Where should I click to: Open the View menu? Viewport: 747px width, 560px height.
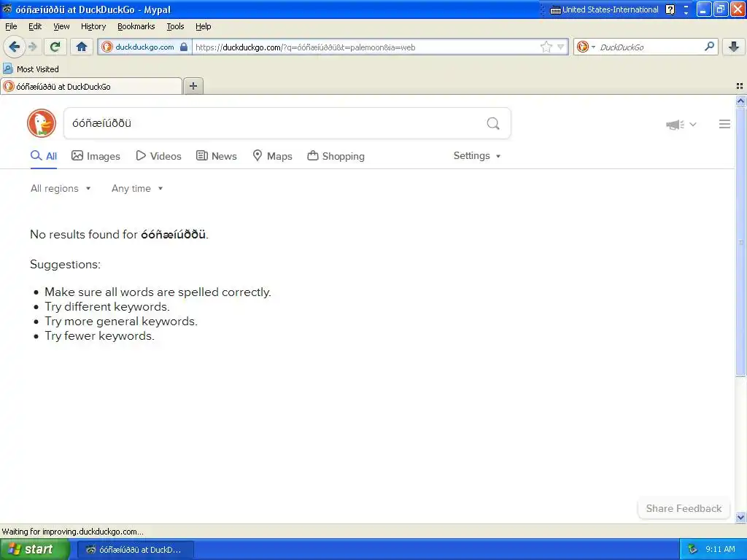pyautogui.click(x=61, y=26)
